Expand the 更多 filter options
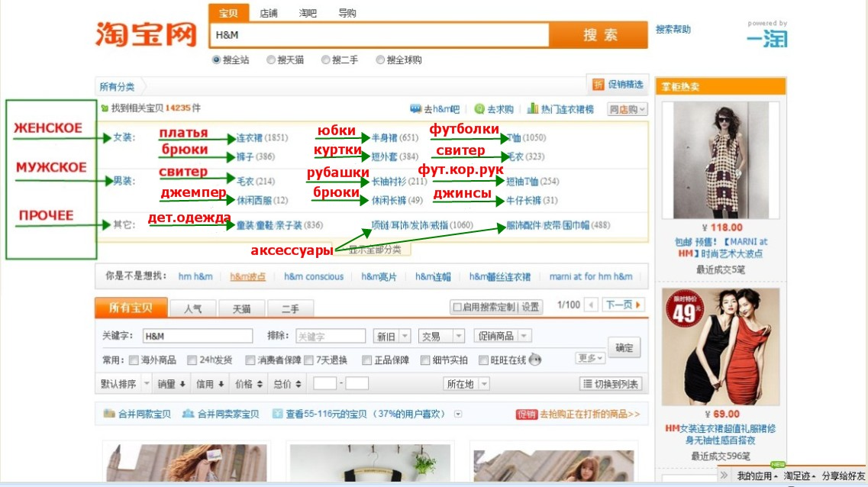 [589, 358]
